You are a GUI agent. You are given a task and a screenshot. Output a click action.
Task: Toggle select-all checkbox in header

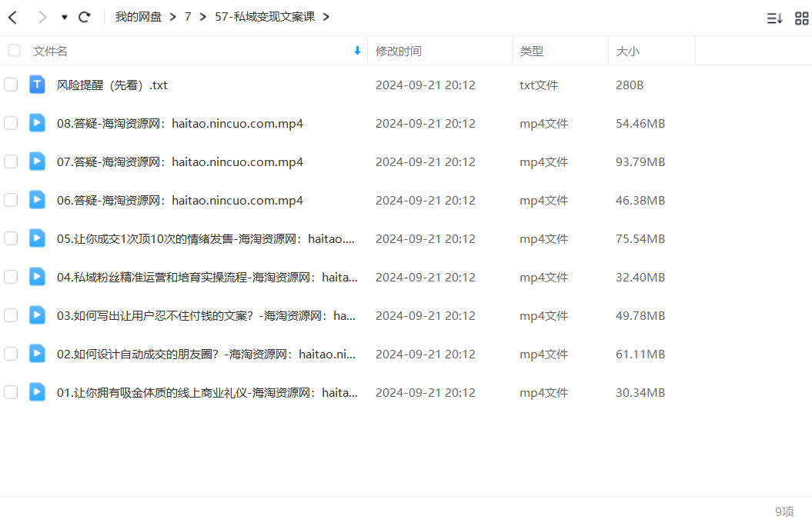tap(14, 51)
